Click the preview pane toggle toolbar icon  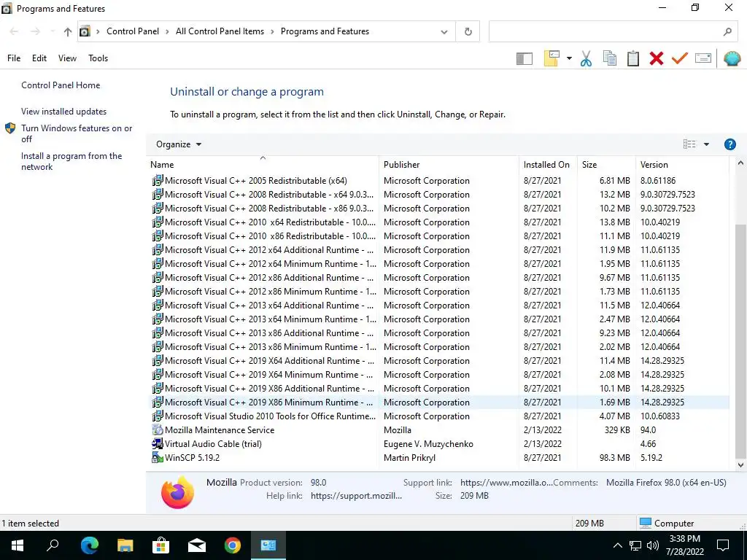(x=524, y=58)
